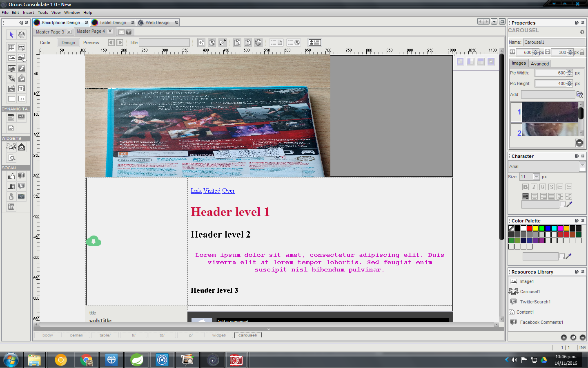The height and width of the screenshot is (368, 588).
Task: Insert the LinkedIn social button
Action: 11,207
